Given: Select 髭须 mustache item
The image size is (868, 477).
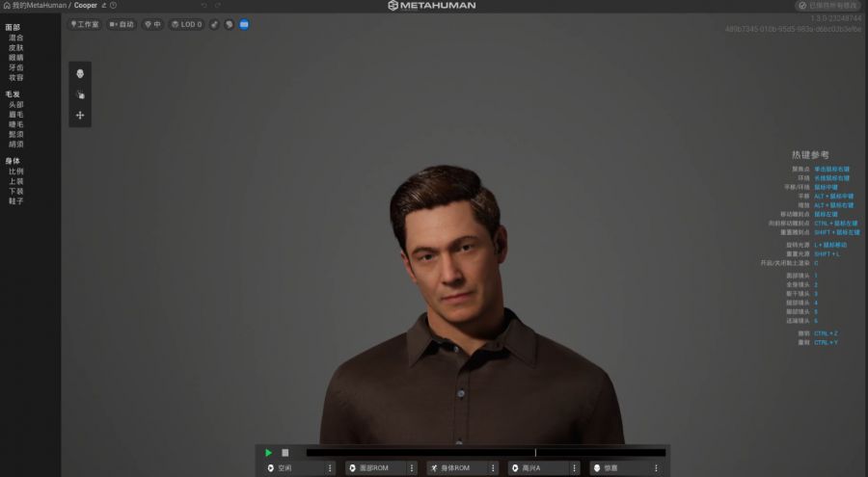Looking at the screenshot, I should tap(16, 134).
